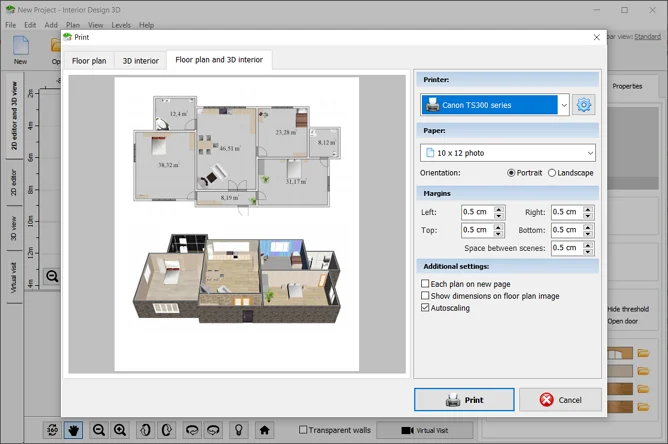This screenshot has height=444, width=668.
Task: Click the Print button
Action: tap(464, 400)
